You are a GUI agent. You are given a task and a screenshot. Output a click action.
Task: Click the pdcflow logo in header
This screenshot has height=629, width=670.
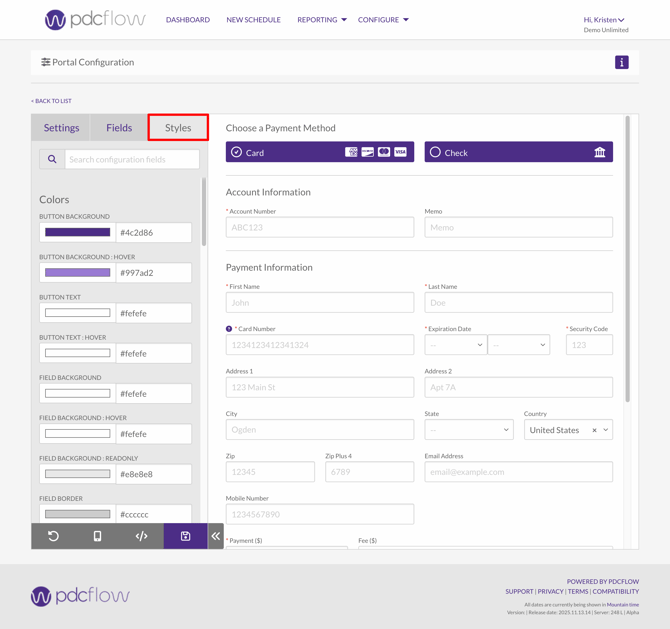pyautogui.click(x=95, y=20)
